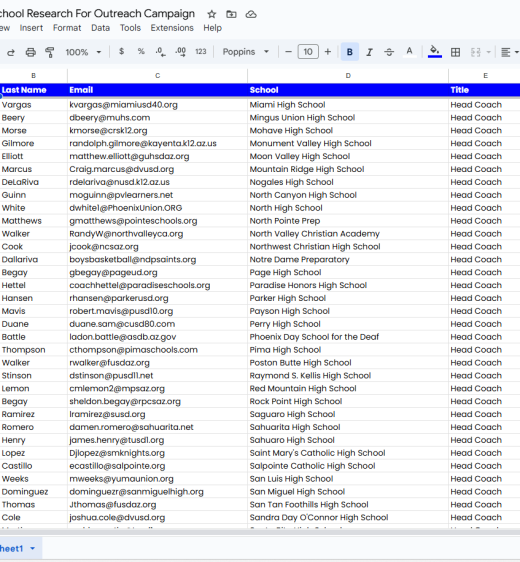Select the Raymond S. Kellis High School cell
Viewport: 520px width, 562px height.
click(348, 376)
